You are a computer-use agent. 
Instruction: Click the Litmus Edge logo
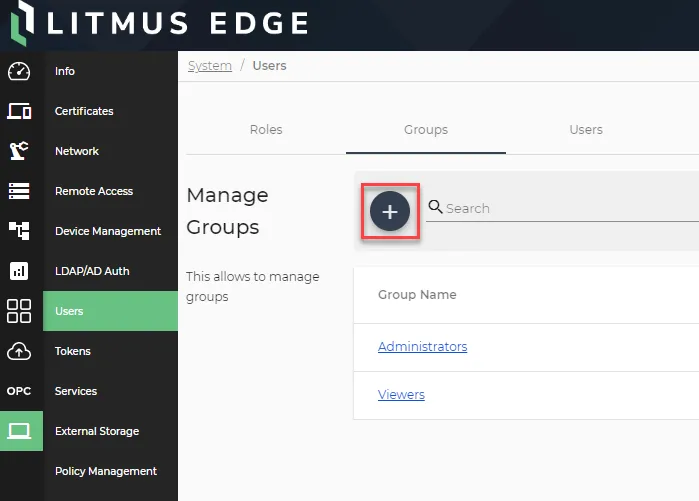160,23
